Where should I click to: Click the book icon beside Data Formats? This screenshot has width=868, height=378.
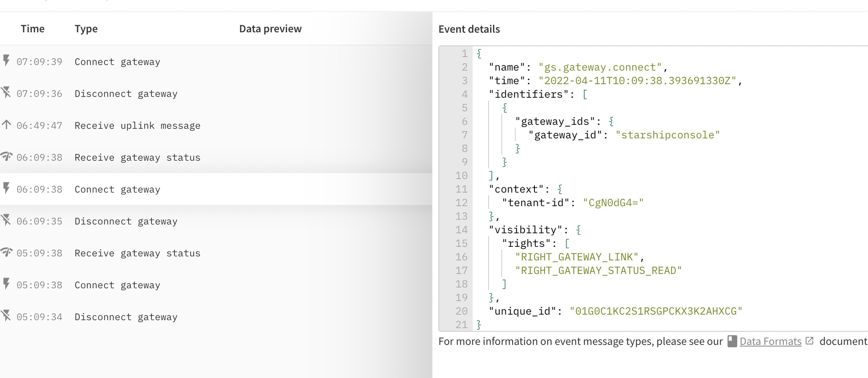732,341
